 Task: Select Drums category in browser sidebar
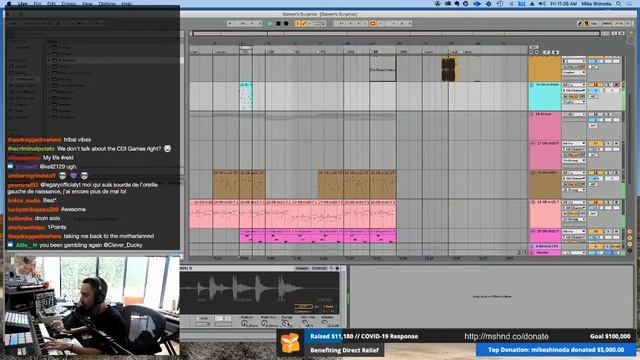click(x=21, y=73)
